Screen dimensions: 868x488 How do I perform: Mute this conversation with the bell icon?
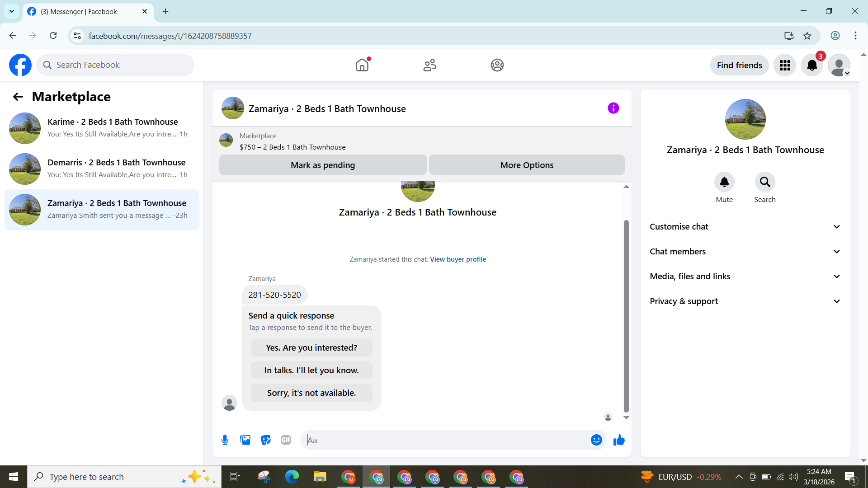[724, 182]
